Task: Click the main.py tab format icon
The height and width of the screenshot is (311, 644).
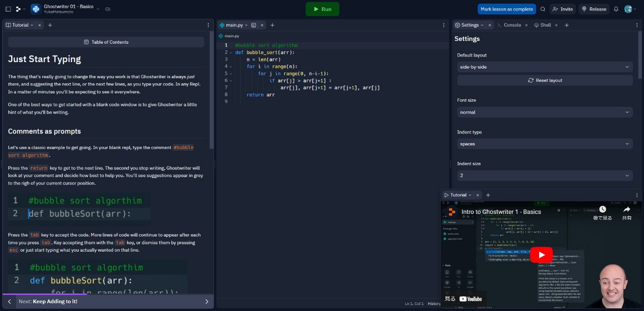Action: 254,25
